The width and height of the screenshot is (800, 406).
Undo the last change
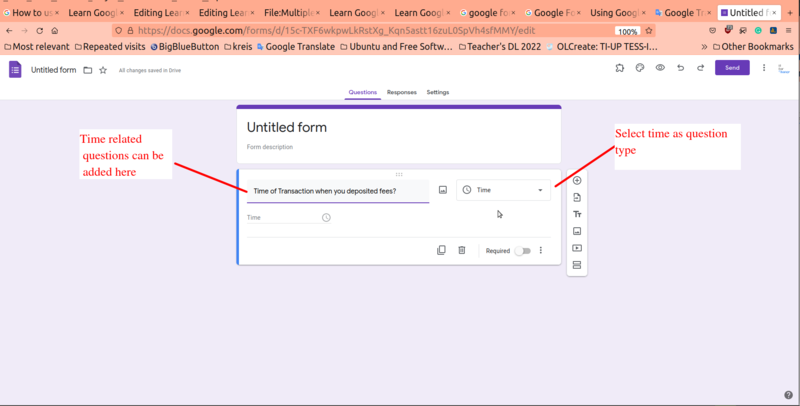point(681,68)
